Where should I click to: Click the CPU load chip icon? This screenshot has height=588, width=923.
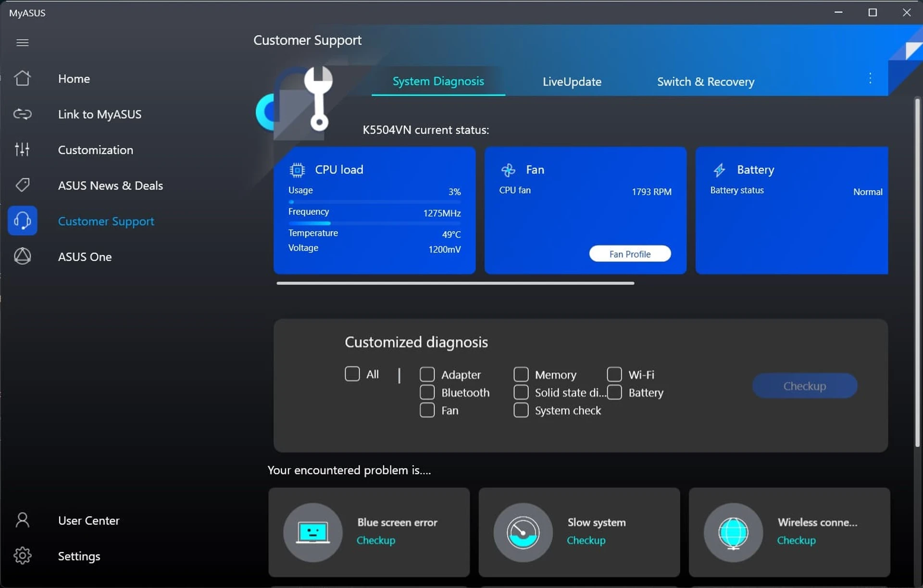[x=297, y=170]
